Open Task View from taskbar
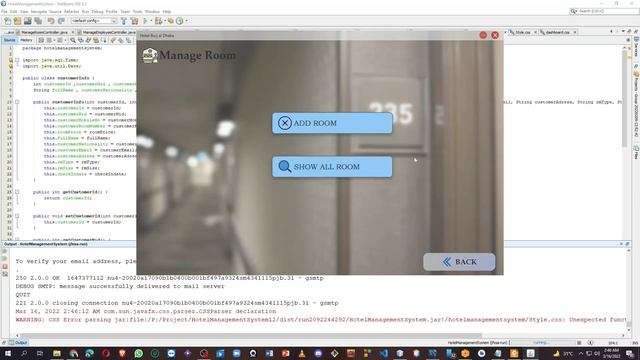Screen dimensions: 640x360 tap(40, 353)
